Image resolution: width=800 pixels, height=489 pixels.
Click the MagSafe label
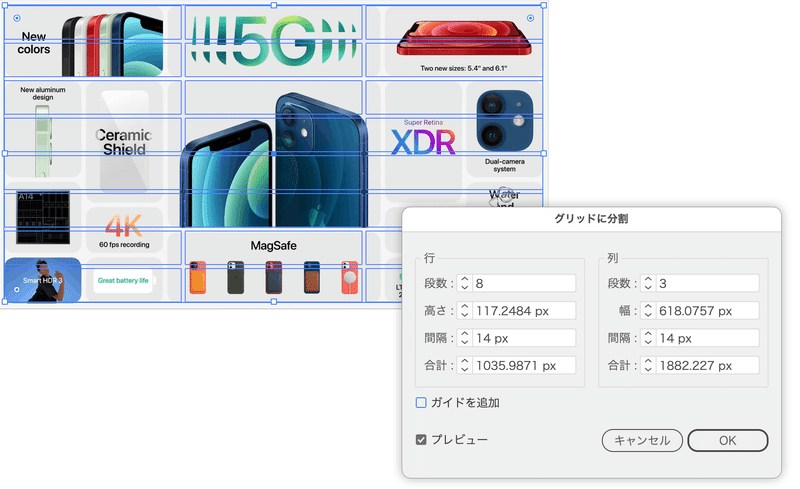pyautogui.click(x=273, y=246)
